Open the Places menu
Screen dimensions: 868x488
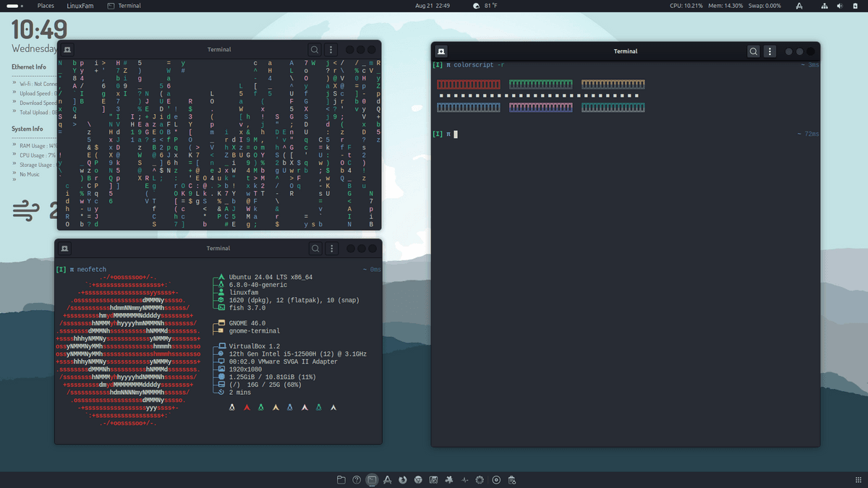point(46,6)
